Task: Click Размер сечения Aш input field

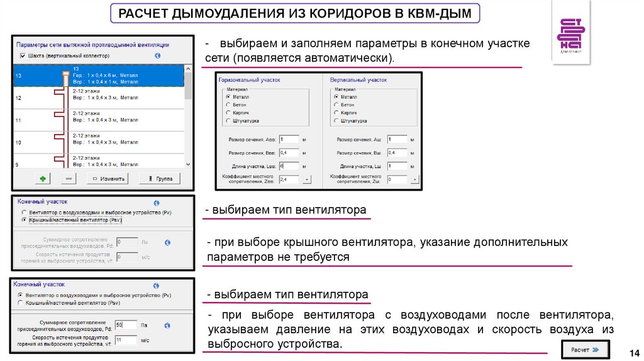Action: coord(397,140)
